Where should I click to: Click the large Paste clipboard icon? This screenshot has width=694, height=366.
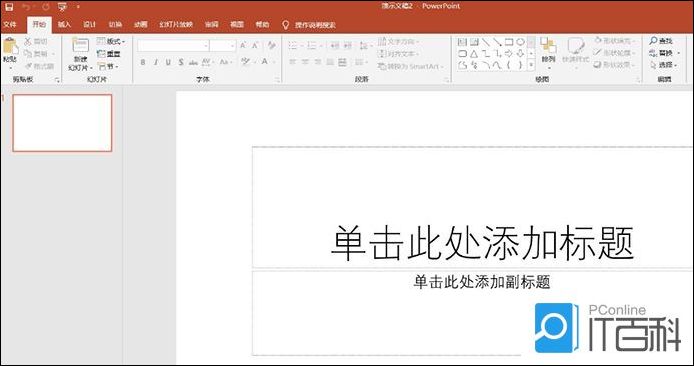tap(10, 46)
